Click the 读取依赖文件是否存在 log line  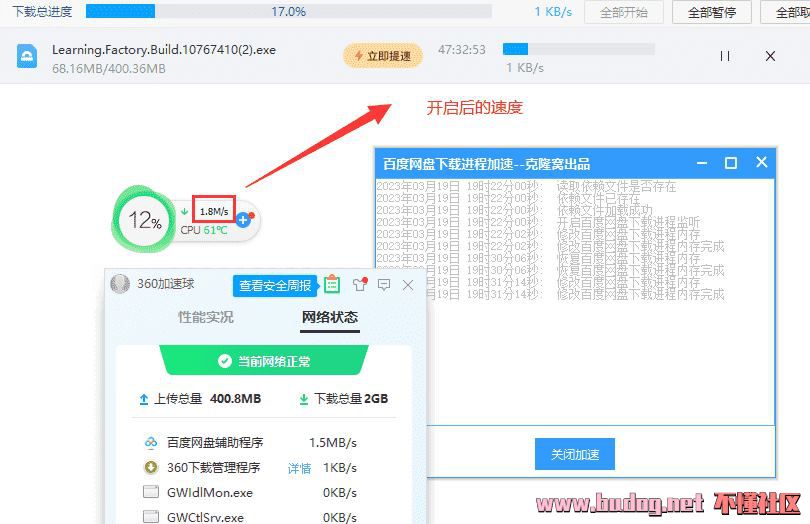click(526, 186)
